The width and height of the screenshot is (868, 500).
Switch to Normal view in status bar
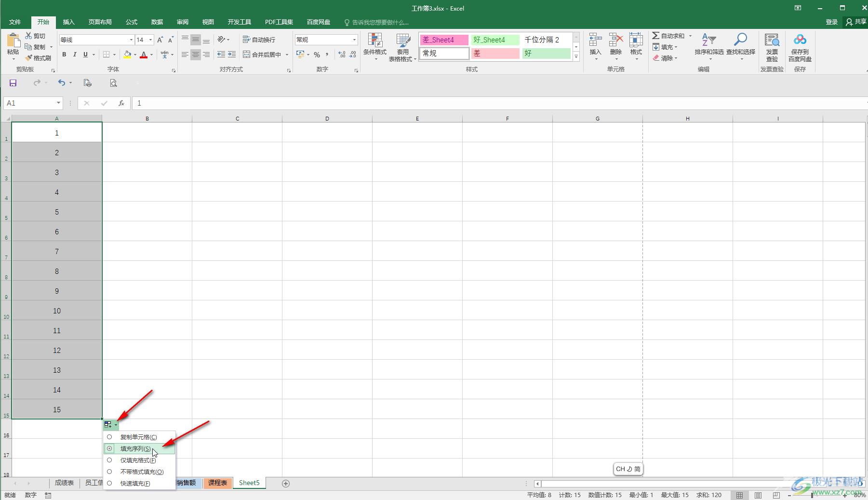click(x=740, y=495)
